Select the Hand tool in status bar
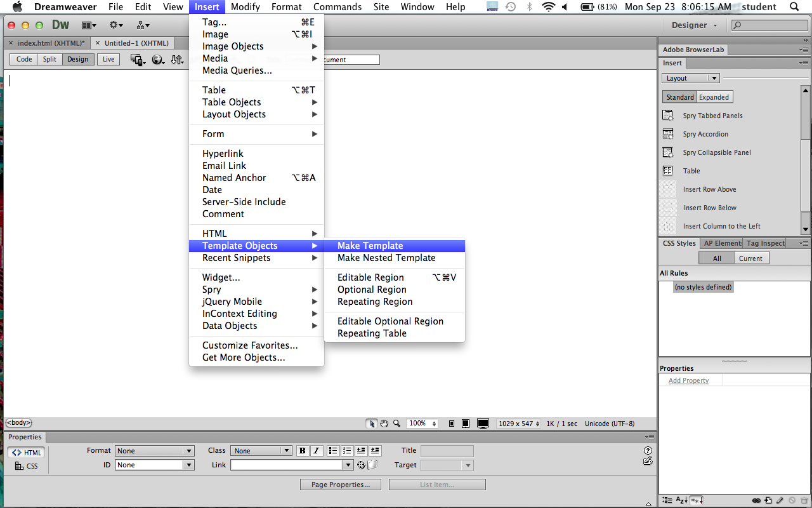Screen dimensions: 812x508 (384, 424)
